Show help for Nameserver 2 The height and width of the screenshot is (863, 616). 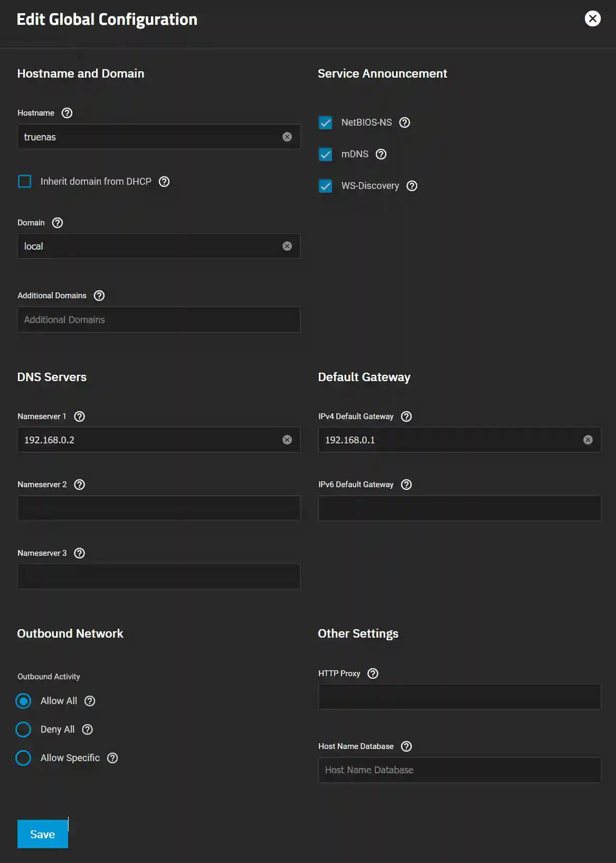[80, 485]
